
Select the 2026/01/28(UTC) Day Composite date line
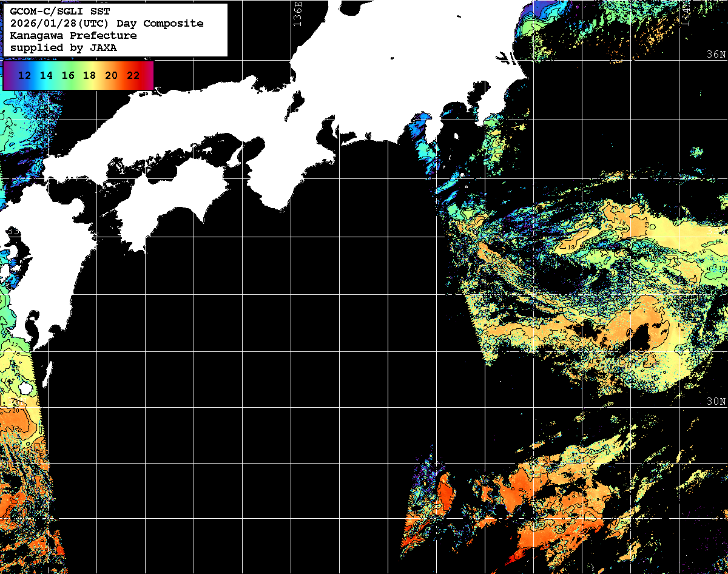click(x=107, y=24)
